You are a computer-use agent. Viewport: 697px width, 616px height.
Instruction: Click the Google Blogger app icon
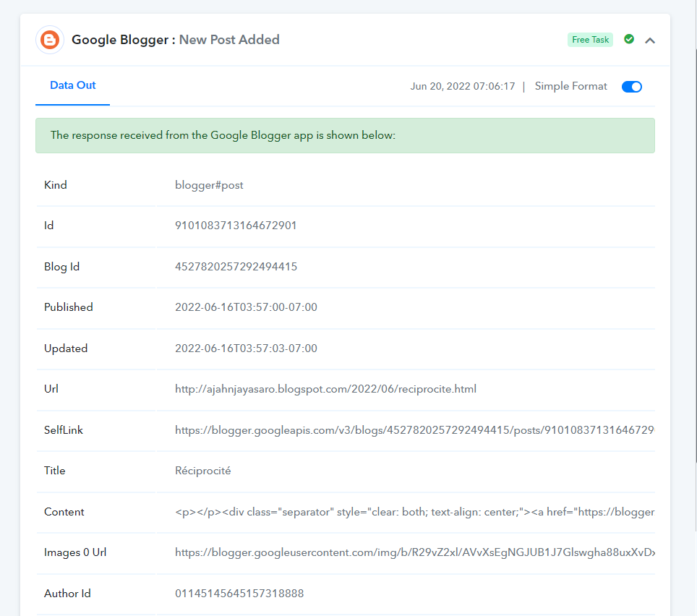[50, 40]
